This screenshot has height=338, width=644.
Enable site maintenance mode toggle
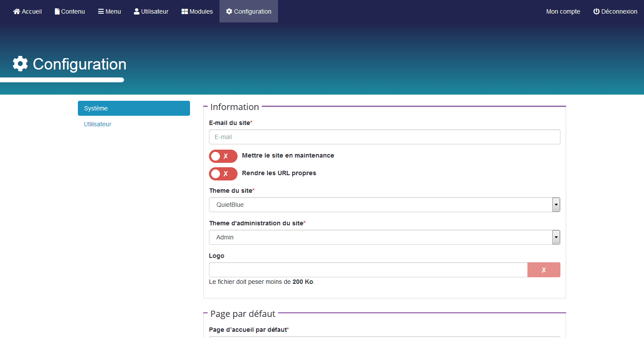(x=223, y=156)
